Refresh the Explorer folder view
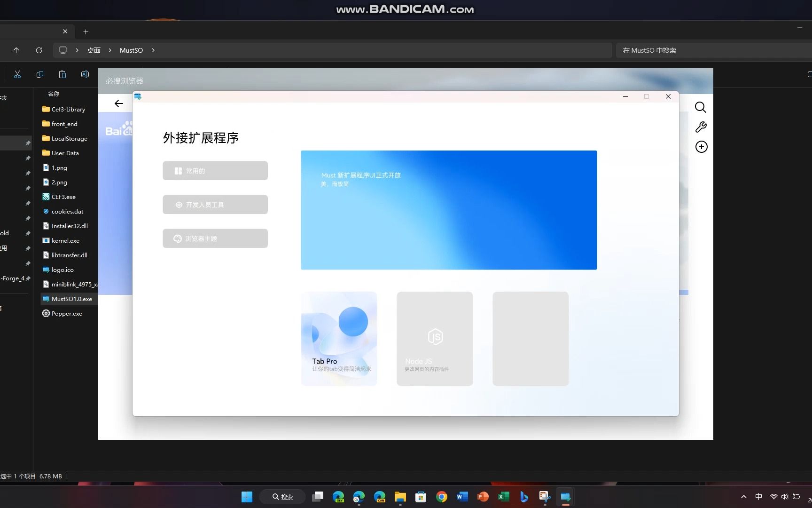Screen dimensions: 812x508 [x=39, y=50]
